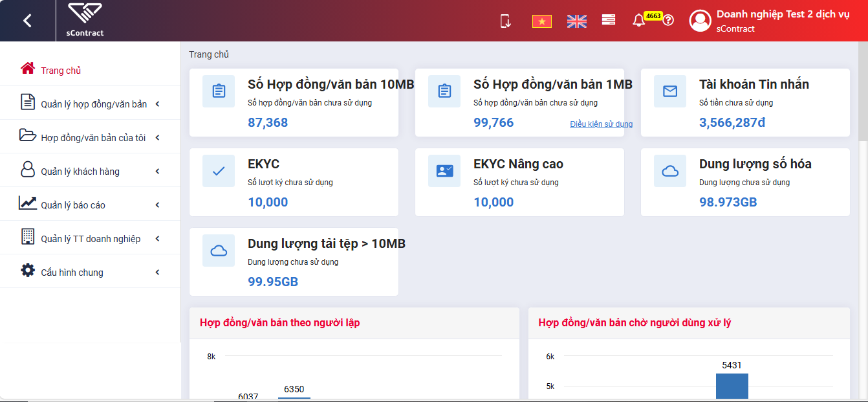The image size is (868, 402).
Task: Click the chart icon for Quản lý báo cáo
Action: (x=27, y=203)
